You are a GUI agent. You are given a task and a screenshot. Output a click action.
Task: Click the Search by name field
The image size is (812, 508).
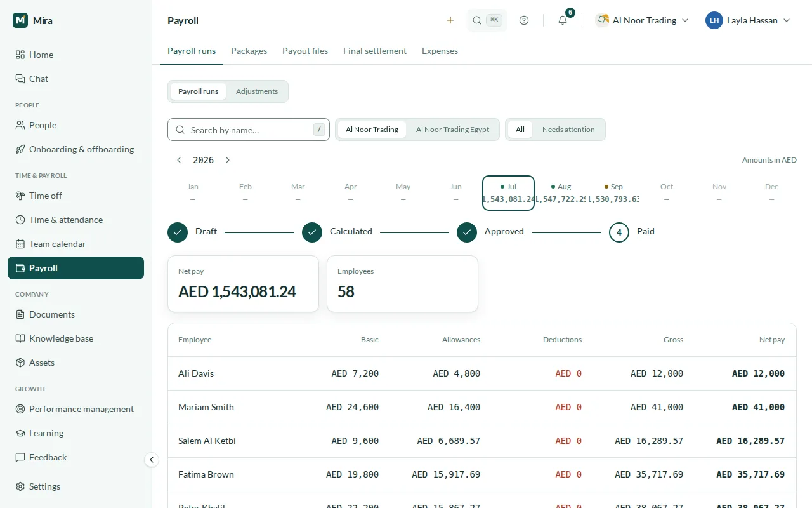pyautogui.click(x=249, y=130)
